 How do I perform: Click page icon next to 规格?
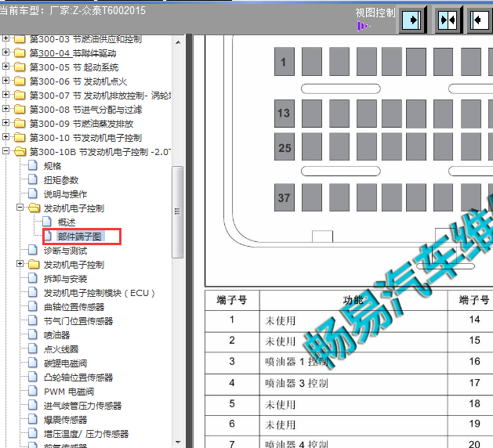(33, 165)
